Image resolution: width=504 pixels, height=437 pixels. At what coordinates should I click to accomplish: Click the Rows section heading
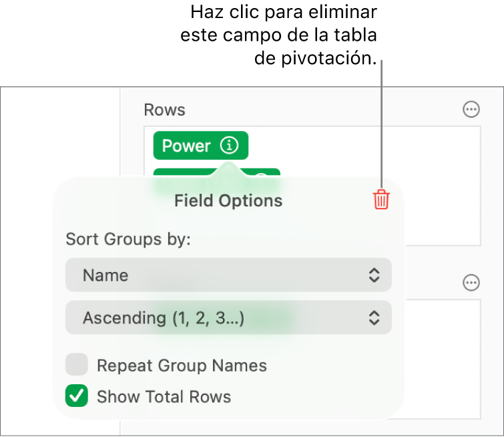[x=165, y=110]
